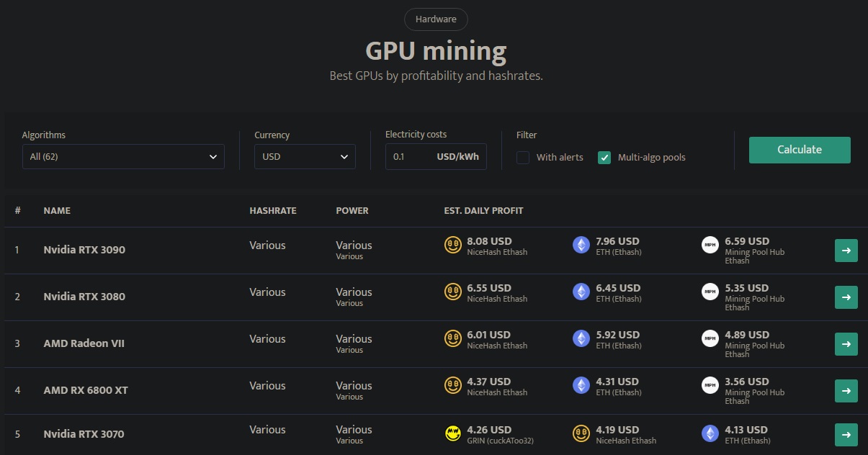Click the Electricity costs input field
This screenshot has width=868, height=455.
click(436, 156)
